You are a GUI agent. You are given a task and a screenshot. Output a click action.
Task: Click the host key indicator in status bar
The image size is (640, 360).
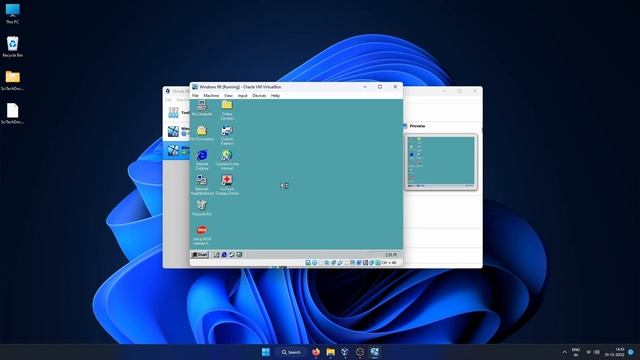point(389,262)
